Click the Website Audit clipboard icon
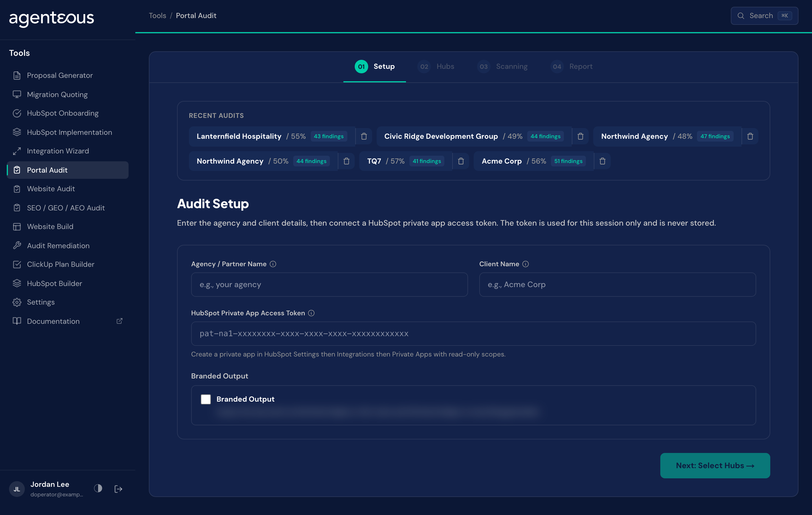The width and height of the screenshot is (812, 515). pos(17,189)
